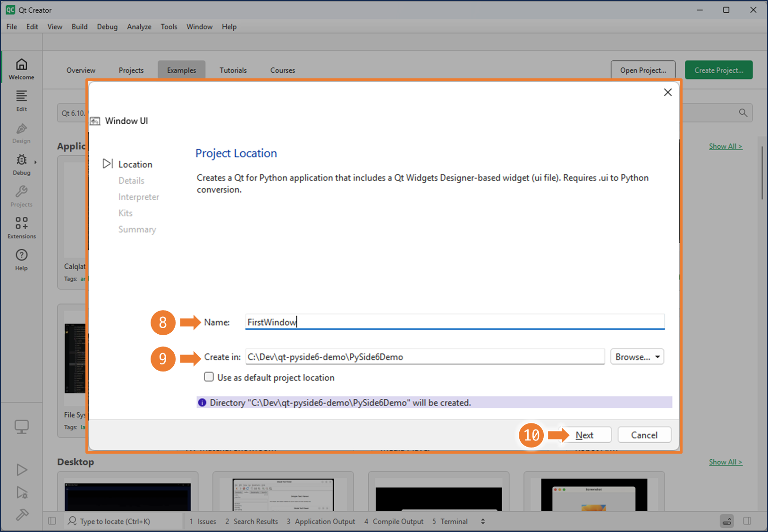Open the Debug menu in the menu bar

107,27
